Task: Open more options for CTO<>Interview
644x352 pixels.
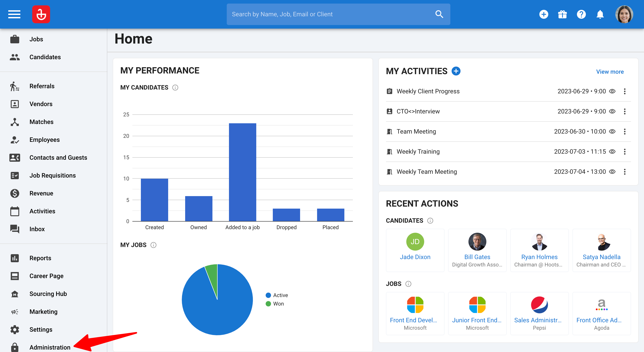Action: pos(625,111)
